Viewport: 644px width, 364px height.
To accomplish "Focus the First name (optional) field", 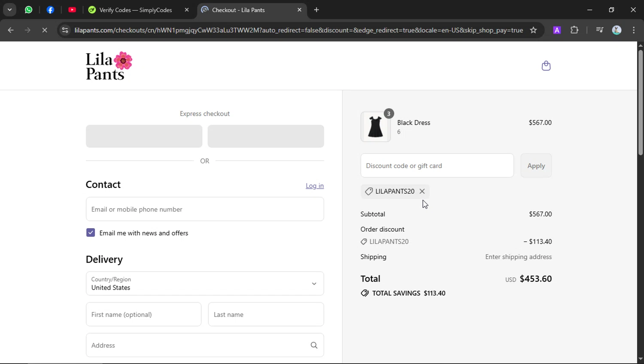I will pyautogui.click(x=143, y=314).
